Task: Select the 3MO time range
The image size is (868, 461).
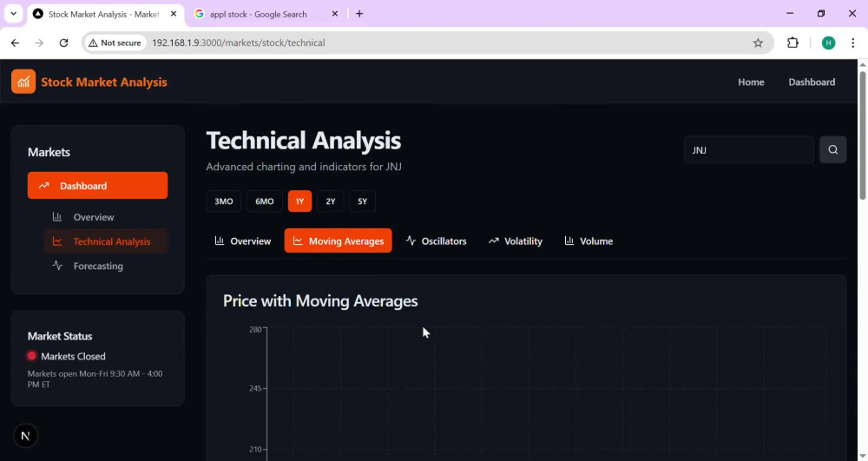Action: coord(224,201)
